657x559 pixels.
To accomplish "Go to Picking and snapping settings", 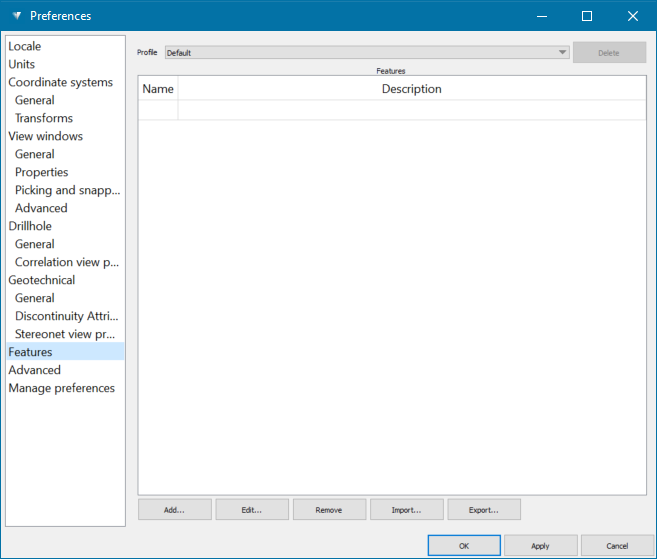I will [x=67, y=190].
